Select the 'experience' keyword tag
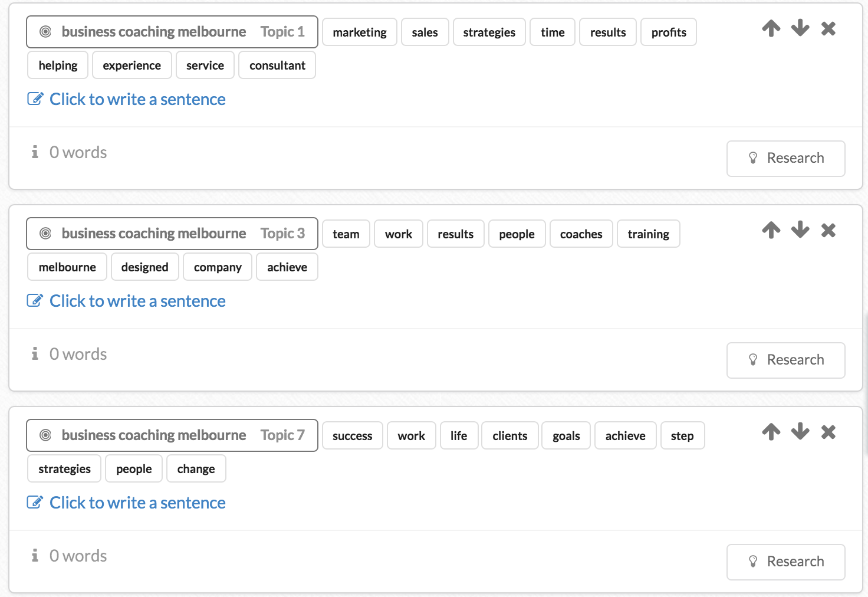868x597 pixels. point(132,65)
